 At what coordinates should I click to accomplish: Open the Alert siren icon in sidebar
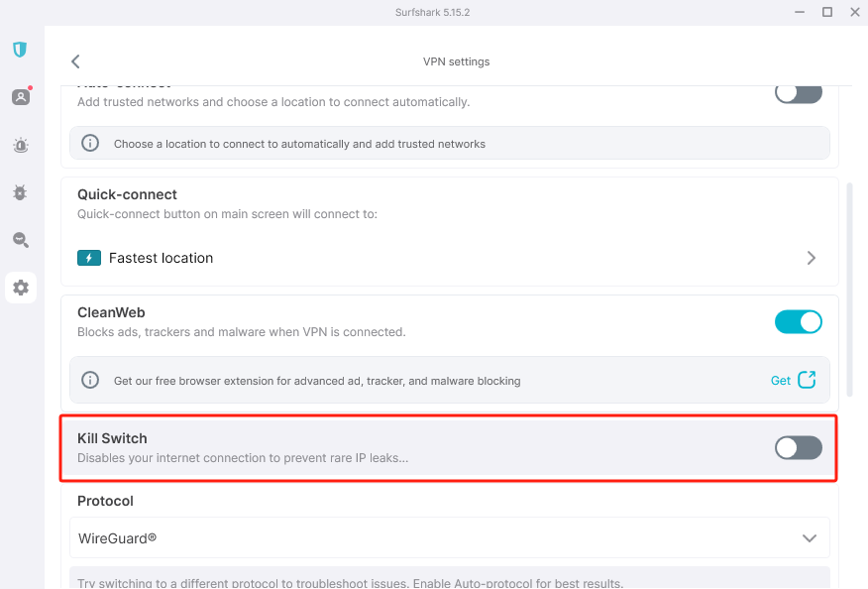(x=21, y=145)
